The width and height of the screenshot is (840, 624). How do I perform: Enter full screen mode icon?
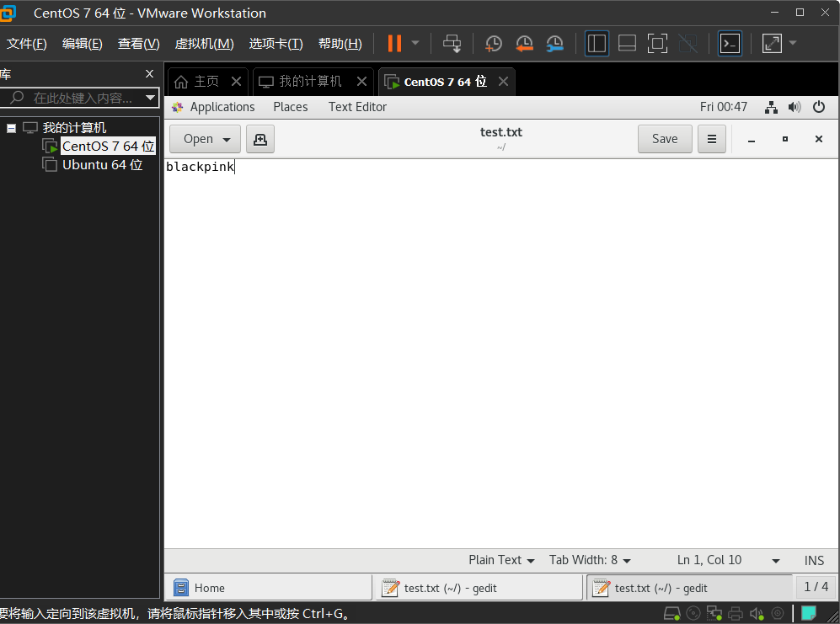(657, 44)
